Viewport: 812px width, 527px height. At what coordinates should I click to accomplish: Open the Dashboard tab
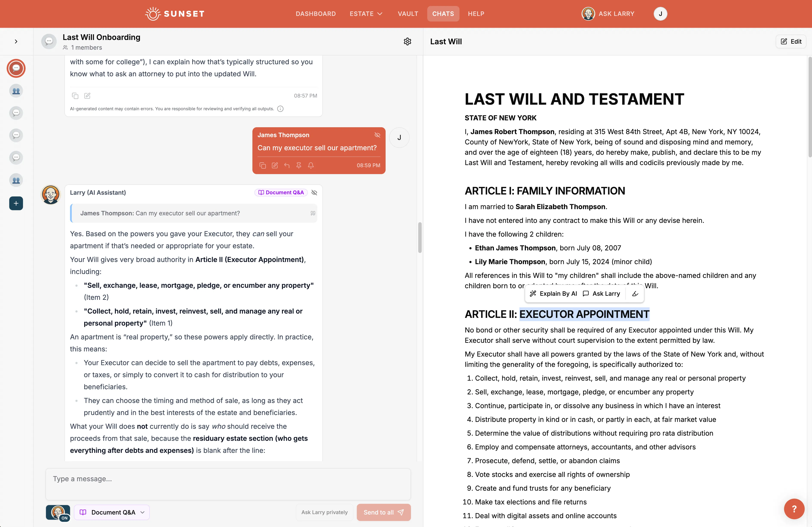(316, 14)
